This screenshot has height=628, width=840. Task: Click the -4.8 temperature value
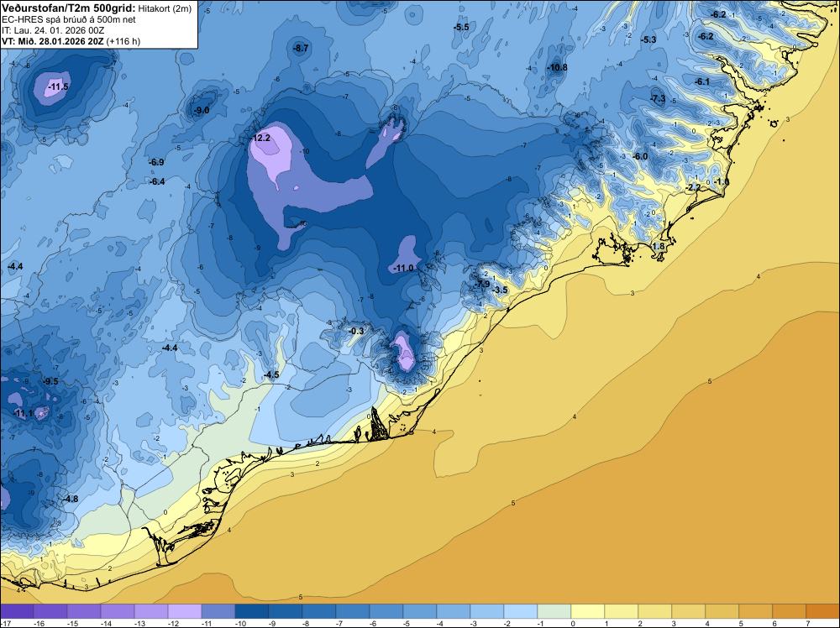71,499
